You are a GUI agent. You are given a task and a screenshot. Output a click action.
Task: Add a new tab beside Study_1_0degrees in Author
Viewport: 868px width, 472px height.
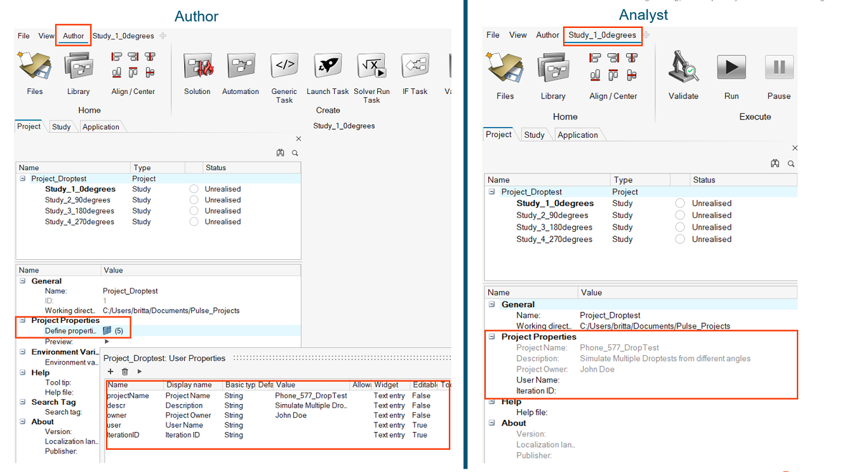click(163, 36)
